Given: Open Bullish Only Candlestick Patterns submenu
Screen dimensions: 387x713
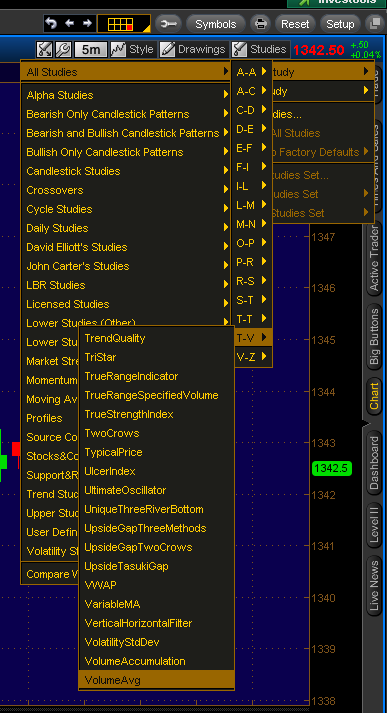Looking at the screenshot, I should pyautogui.click(x=126, y=152).
